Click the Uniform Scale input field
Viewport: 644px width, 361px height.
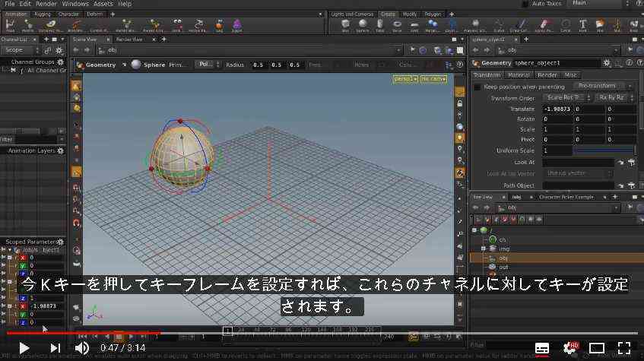point(557,150)
